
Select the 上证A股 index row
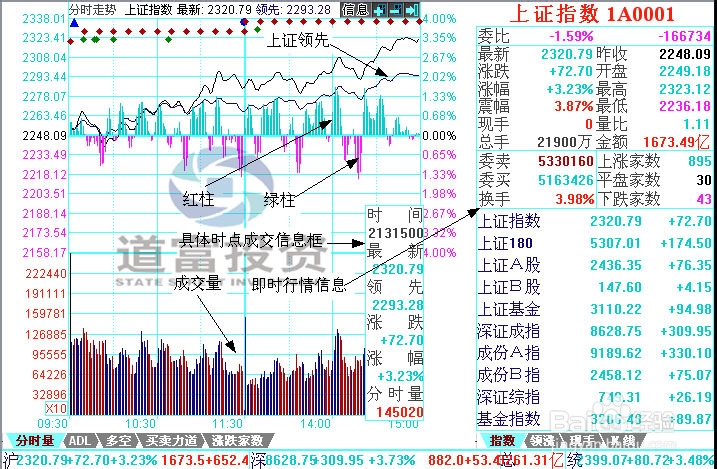coord(594,265)
